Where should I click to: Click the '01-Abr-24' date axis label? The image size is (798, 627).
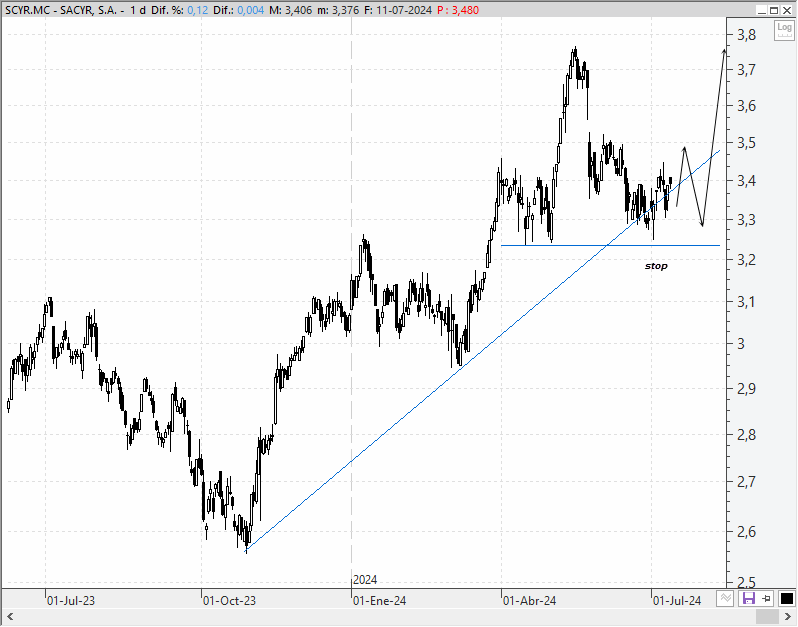pos(530,601)
